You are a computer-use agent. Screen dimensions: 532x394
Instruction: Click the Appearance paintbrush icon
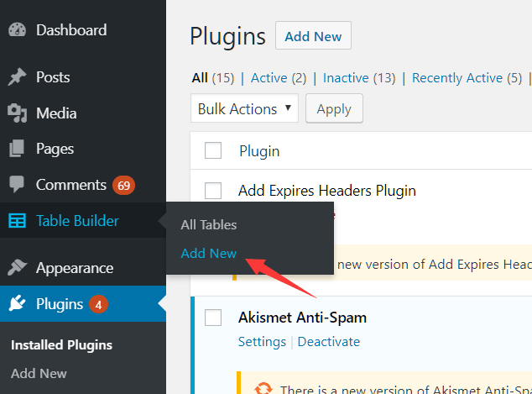tap(17, 268)
